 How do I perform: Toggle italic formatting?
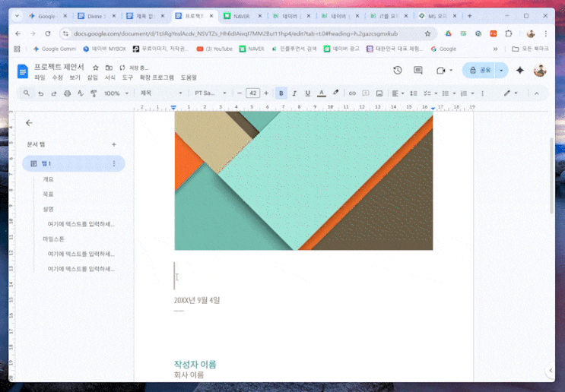[294, 93]
